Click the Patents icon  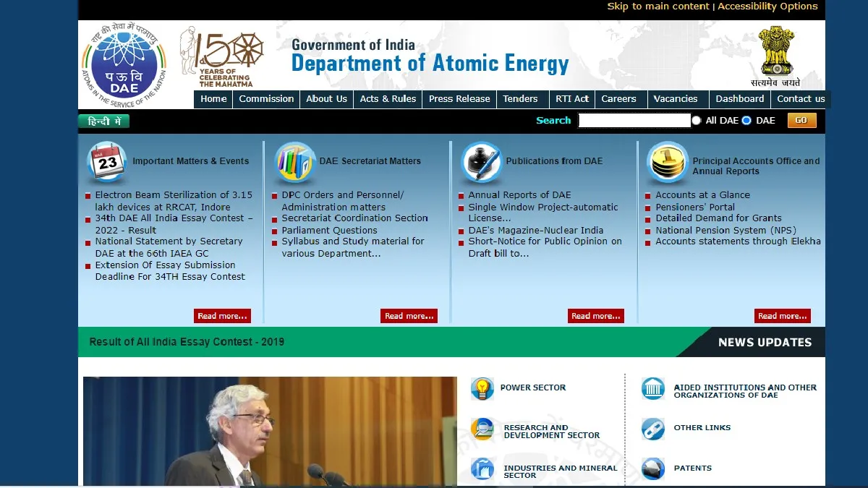point(653,469)
